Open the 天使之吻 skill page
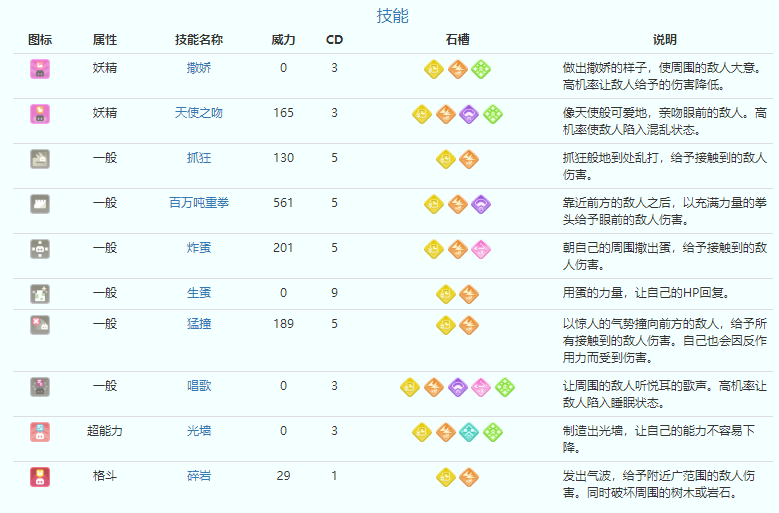Screen dimensions: 779x513 point(198,113)
